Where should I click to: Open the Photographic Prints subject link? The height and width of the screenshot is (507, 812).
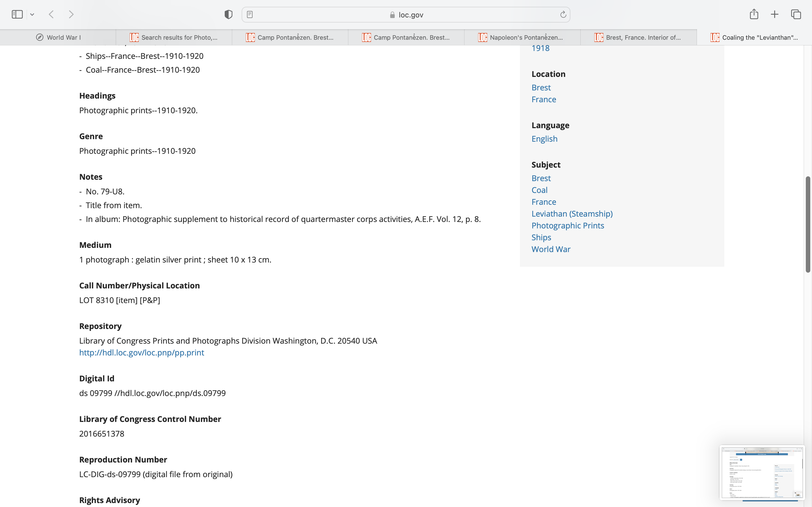pyautogui.click(x=567, y=225)
